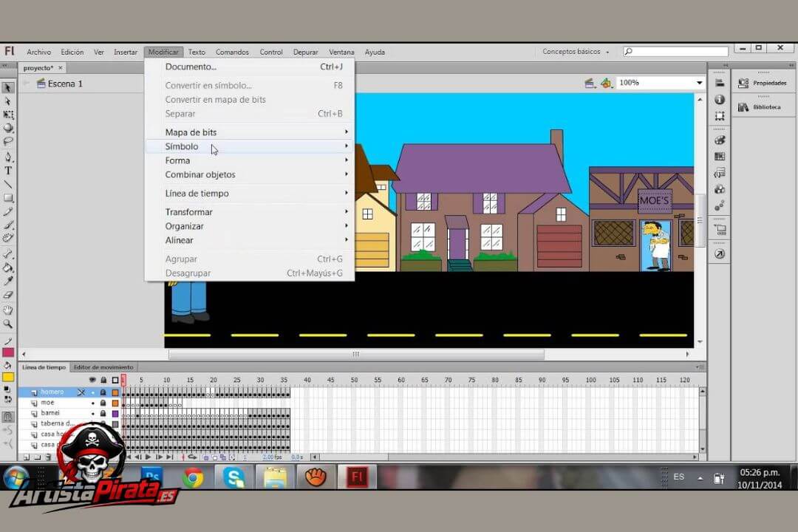The image size is (798, 532).
Task: Select the Subselection tool
Action: click(7, 101)
